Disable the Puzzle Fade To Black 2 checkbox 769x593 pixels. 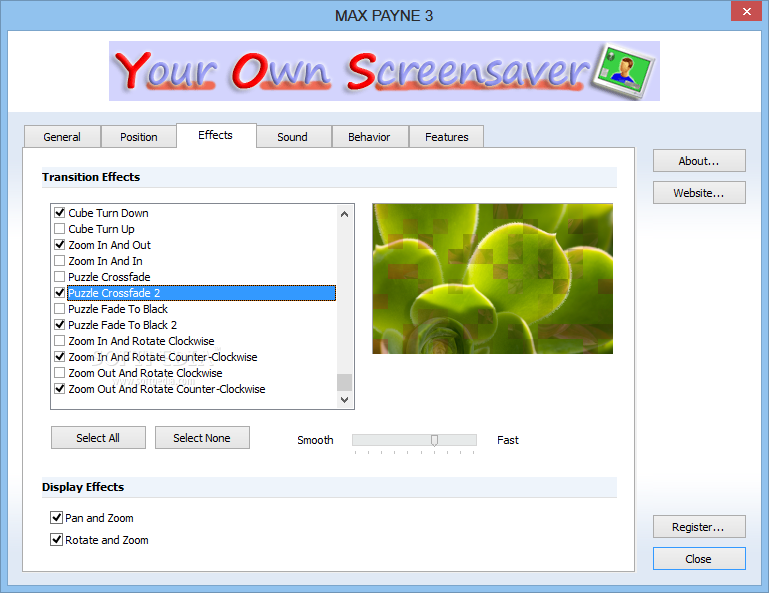[59, 324]
